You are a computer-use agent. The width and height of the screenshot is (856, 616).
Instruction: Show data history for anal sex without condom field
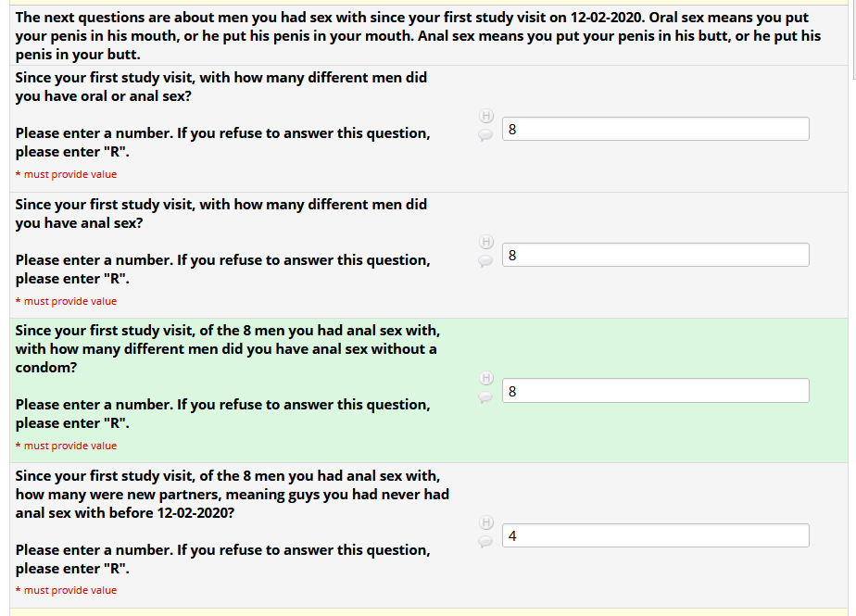coord(486,378)
